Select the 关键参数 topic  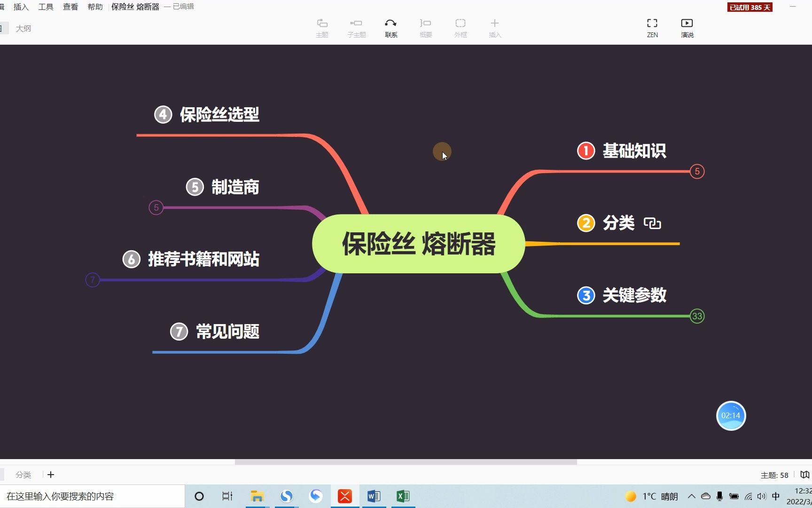tap(634, 295)
